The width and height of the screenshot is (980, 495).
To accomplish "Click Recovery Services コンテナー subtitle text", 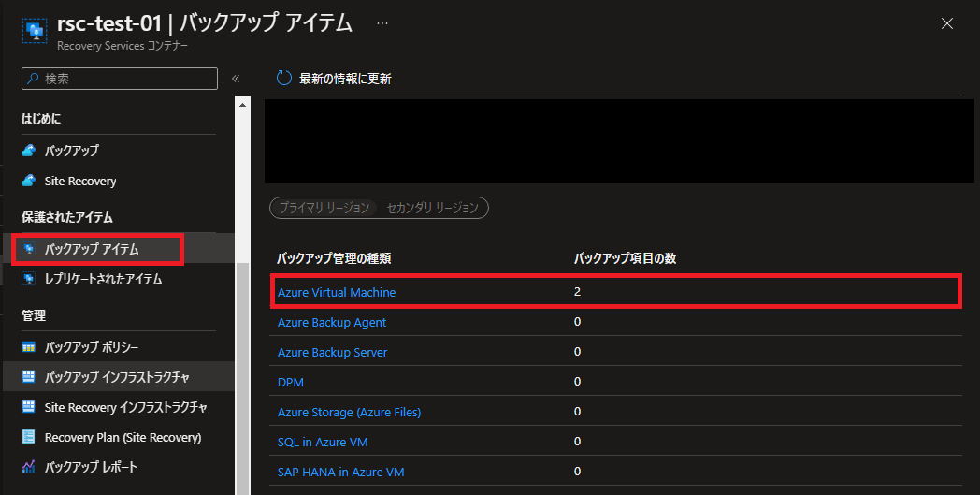I will pos(122,46).
